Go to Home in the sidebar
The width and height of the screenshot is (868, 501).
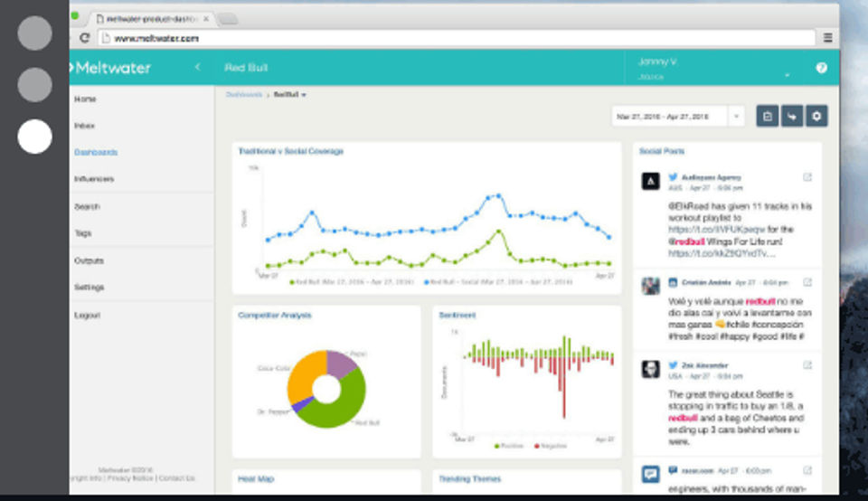85,99
